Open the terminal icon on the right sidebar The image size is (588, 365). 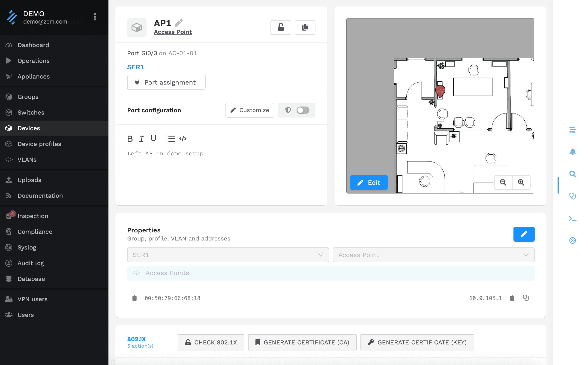pyautogui.click(x=573, y=219)
